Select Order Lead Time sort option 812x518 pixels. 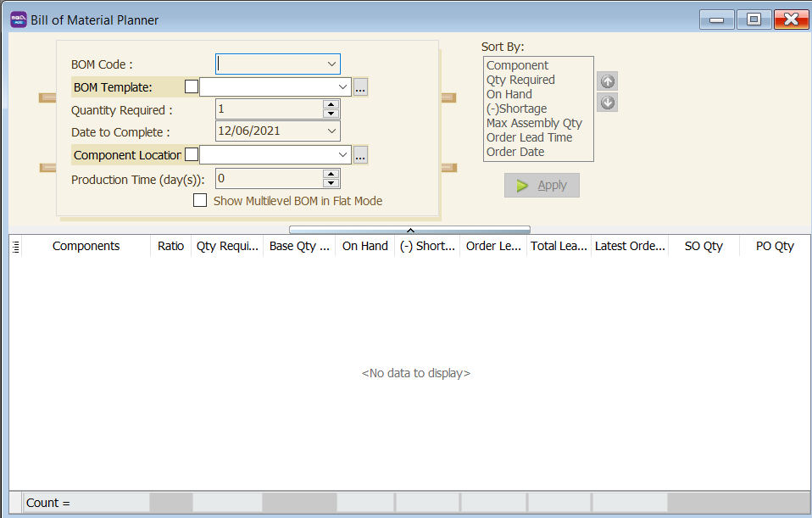tap(529, 137)
